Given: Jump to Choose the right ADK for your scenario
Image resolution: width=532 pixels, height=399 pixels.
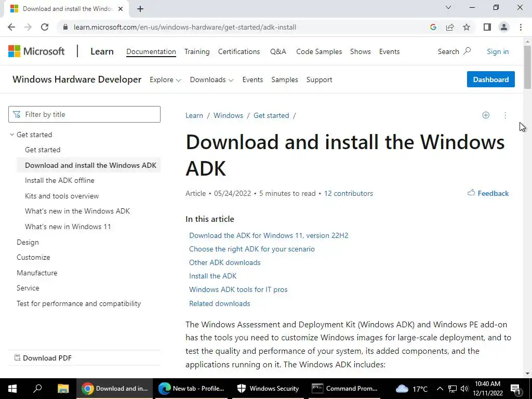Looking at the screenshot, I should click(x=252, y=249).
